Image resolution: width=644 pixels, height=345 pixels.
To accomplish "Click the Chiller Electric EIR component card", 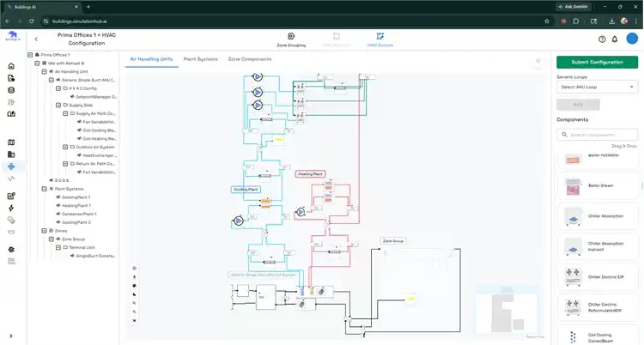I will 597,277.
